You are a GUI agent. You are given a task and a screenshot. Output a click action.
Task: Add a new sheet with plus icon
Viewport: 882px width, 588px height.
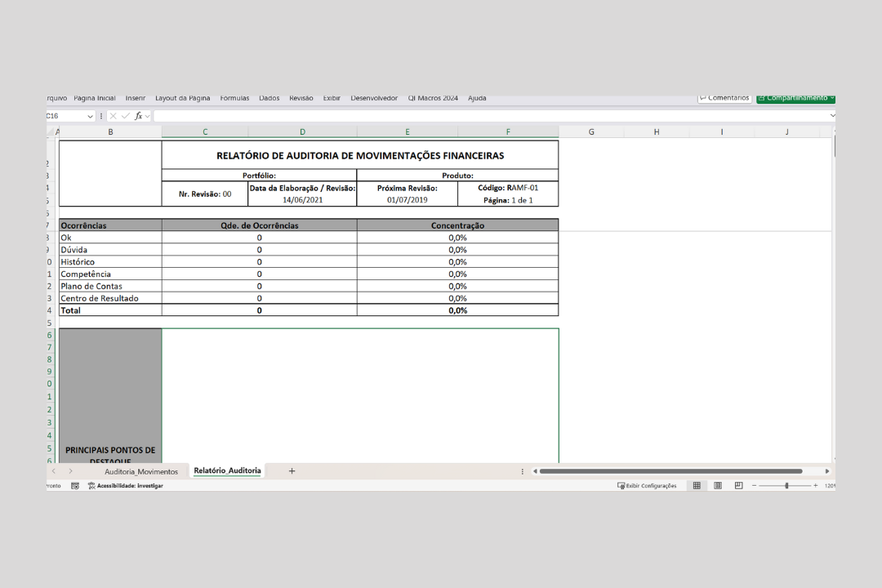[x=292, y=471]
